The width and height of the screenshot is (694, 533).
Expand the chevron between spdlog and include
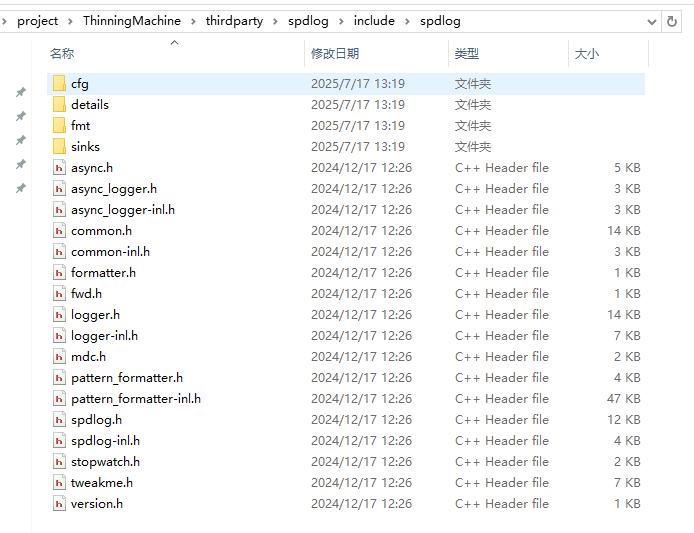(341, 22)
